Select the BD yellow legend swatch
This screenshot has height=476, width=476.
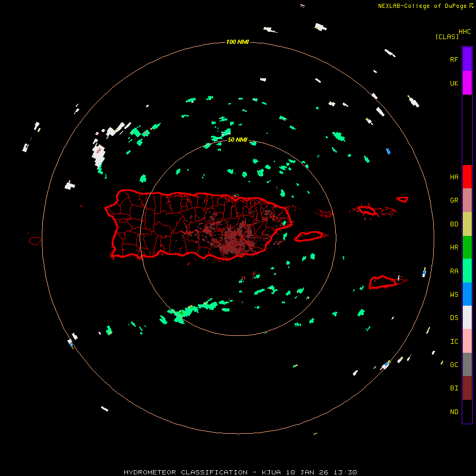tap(467, 224)
